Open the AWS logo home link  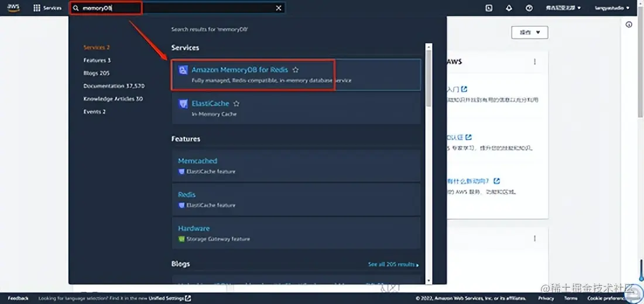point(13,8)
